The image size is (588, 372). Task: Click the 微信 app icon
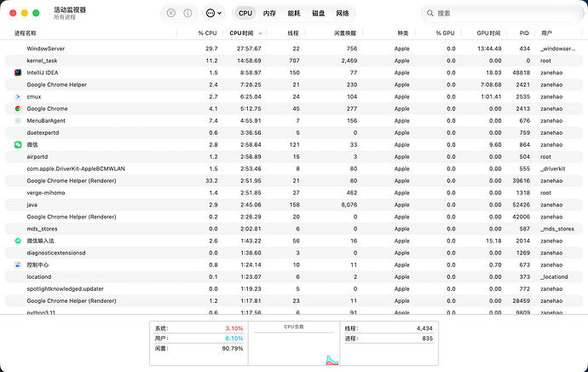pos(18,144)
